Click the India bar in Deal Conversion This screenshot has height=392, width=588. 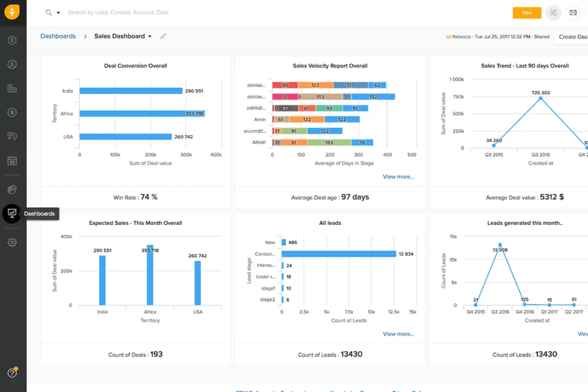tap(131, 91)
